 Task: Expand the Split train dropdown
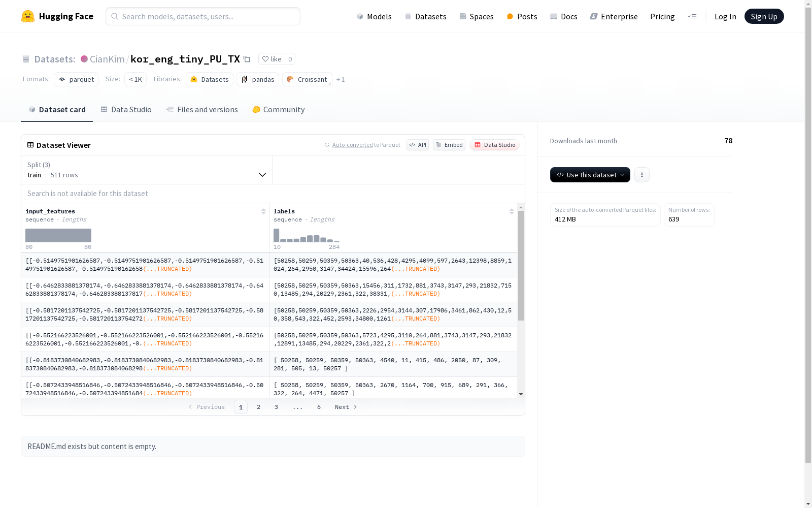pos(147,170)
